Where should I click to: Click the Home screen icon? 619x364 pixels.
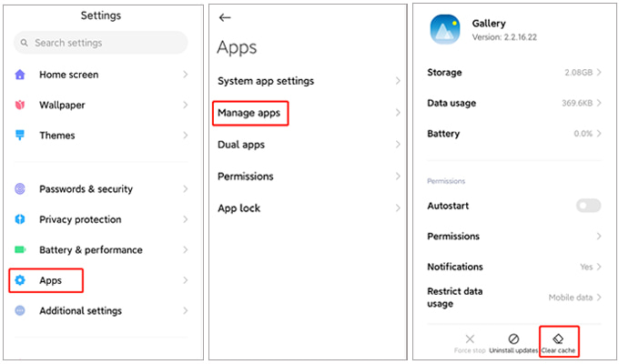[20, 75]
